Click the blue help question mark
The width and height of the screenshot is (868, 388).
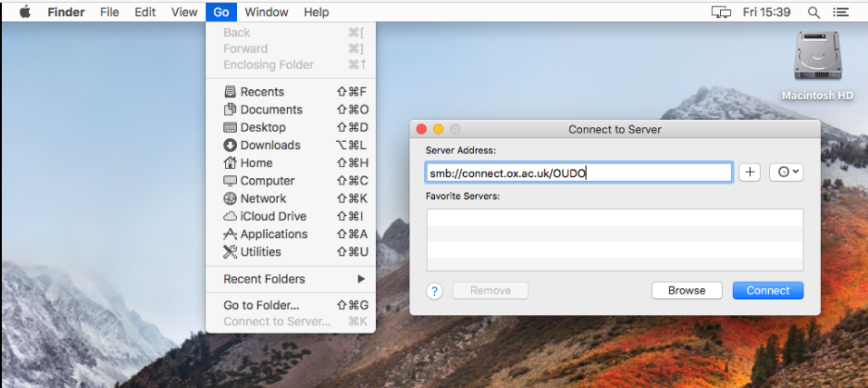(435, 291)
